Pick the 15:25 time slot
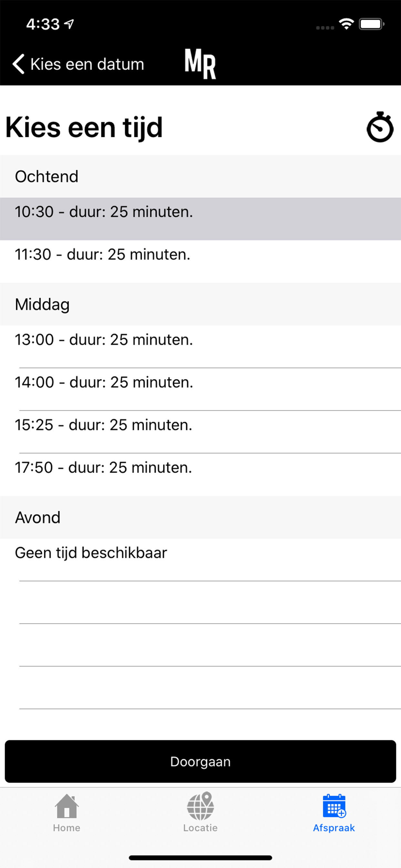The image size is (401, 868). [200, 432]
